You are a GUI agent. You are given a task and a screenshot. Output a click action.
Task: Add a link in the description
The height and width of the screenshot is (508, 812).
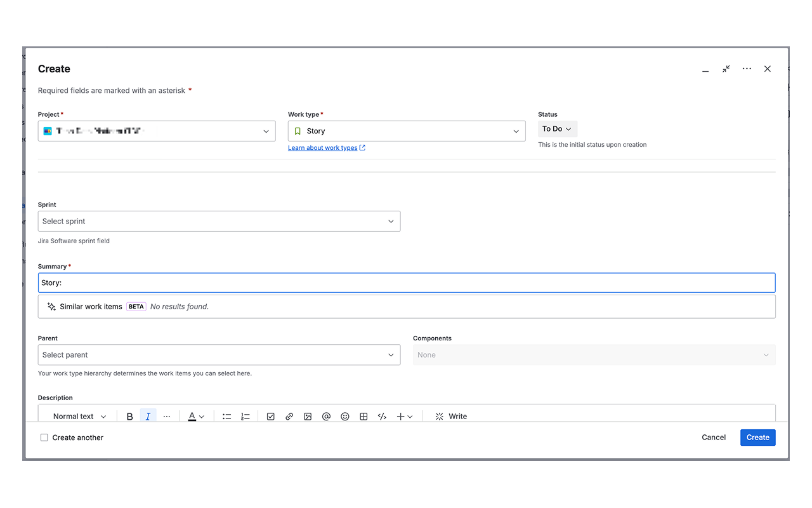289,417
